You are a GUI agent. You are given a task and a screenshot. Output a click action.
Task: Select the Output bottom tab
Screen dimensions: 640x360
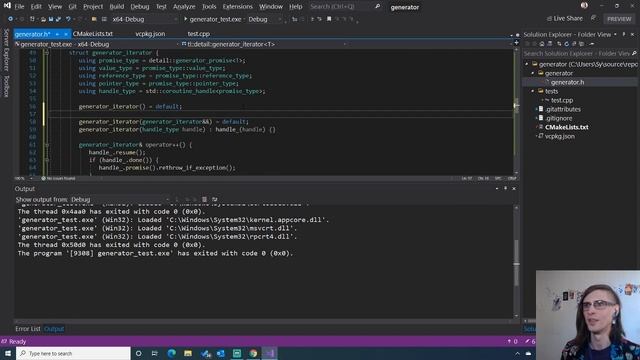click(x=54, y=329)
